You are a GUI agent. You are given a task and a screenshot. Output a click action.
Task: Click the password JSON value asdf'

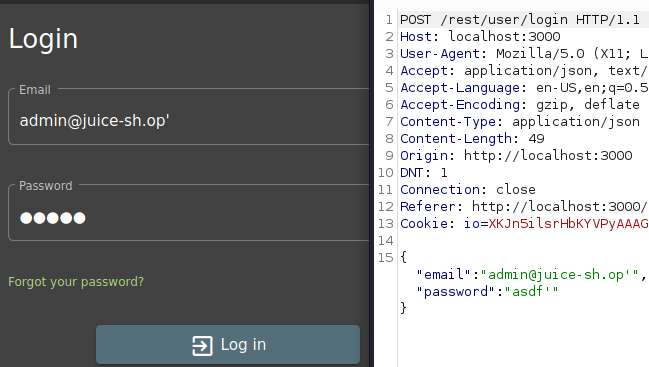click(x=531, y=291)
